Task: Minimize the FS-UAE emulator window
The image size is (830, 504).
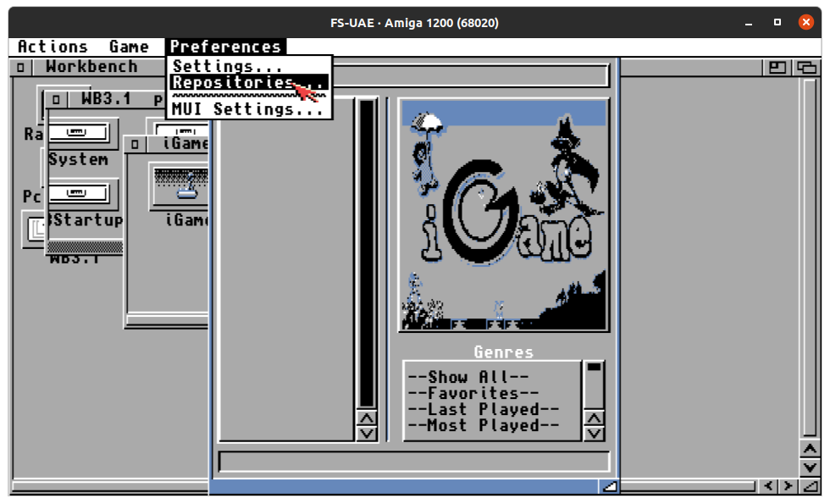Action: (x=749, y=23)
